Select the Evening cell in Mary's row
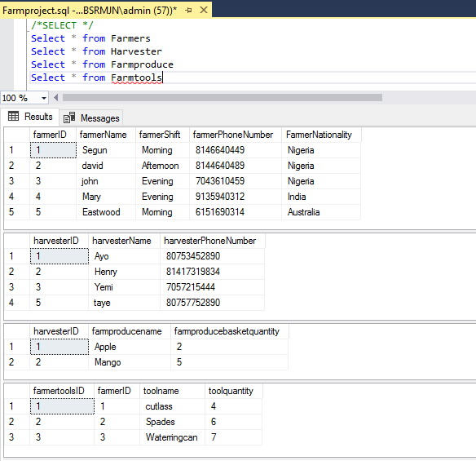This screenshot has width=476, height=461. (163, 197)
